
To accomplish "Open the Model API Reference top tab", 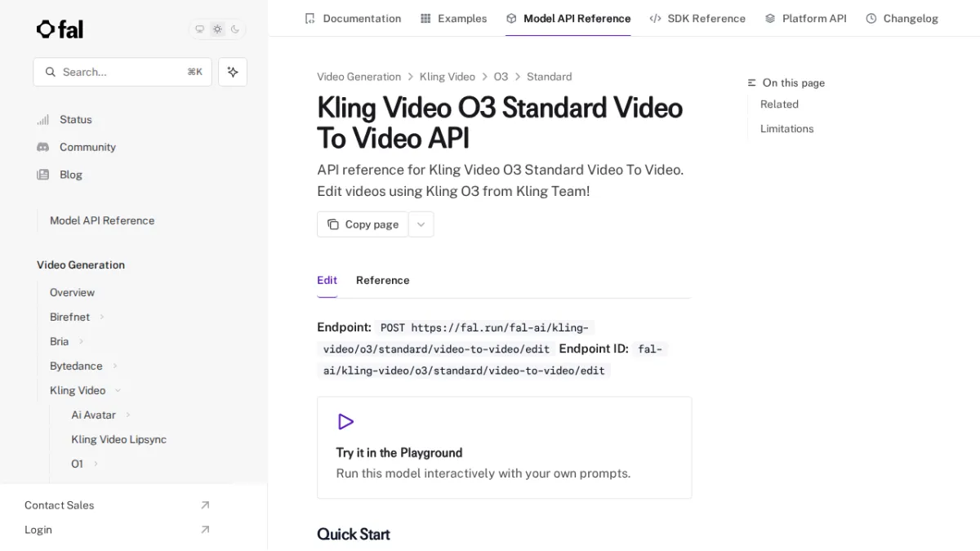I will pyautogui.click(x=568, y=18).
